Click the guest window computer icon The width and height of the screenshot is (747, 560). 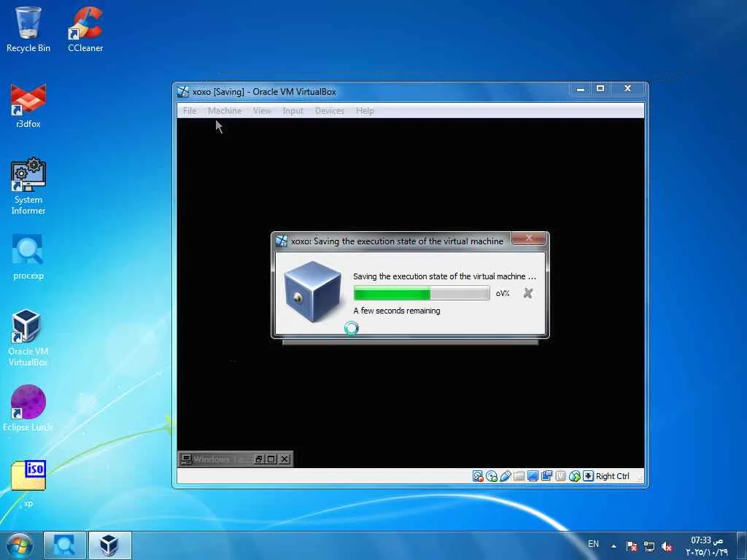(187, 459)
